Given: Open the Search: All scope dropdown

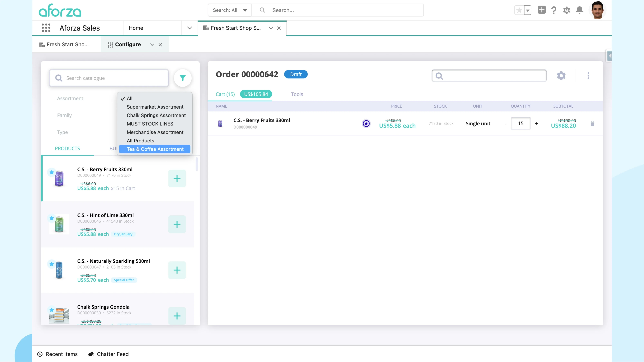Looking at the screenshot, I should pos(229,10).
